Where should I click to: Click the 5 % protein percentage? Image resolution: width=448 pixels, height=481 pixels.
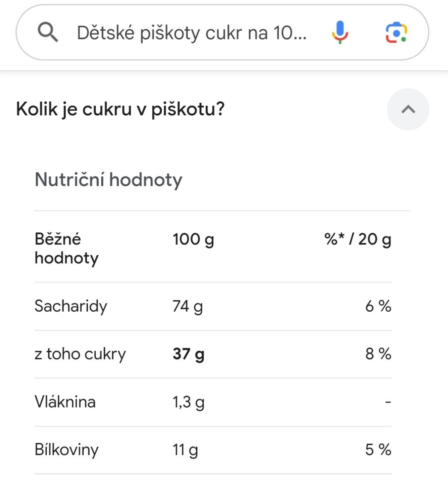click(x=378, y=449)
